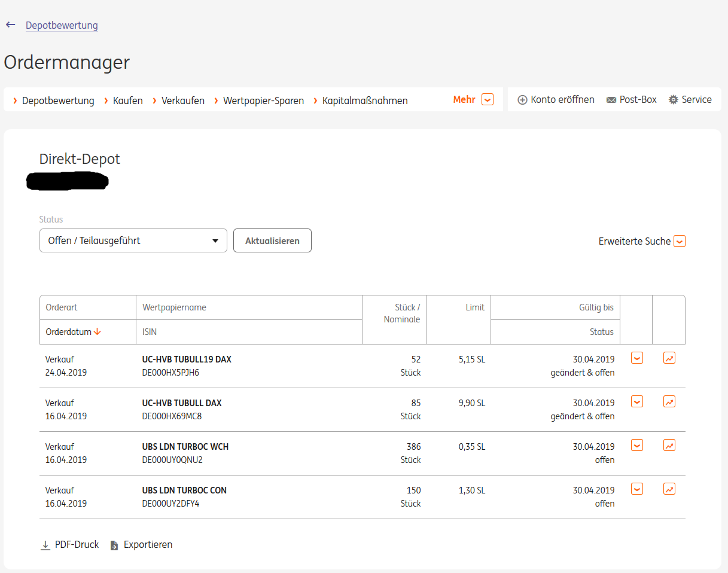
Task: Click the envelope icon beside Post-Box
Action: point(611,100)
